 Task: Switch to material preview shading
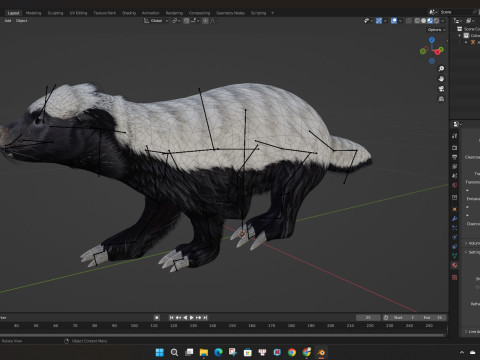pos(430,21)
